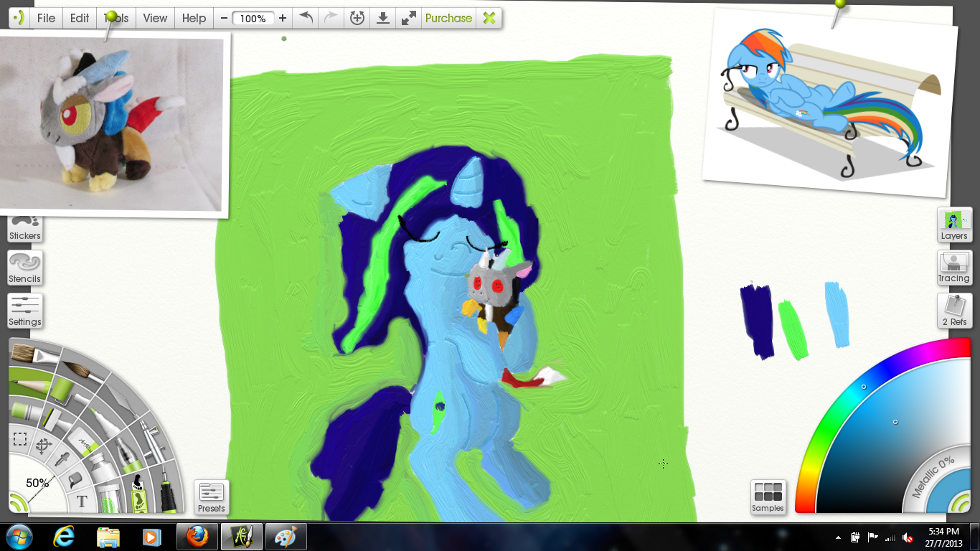This screenshot has height=551, width=980.
Task: Zoom in with the plus button
Action: click(x=283, y=18)
